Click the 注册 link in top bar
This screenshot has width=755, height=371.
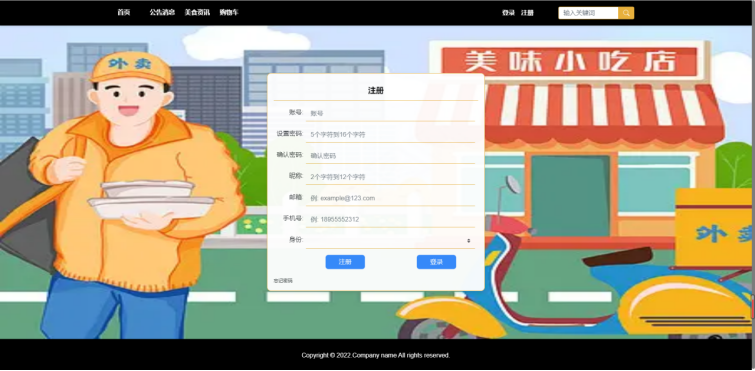coord(527,13)
